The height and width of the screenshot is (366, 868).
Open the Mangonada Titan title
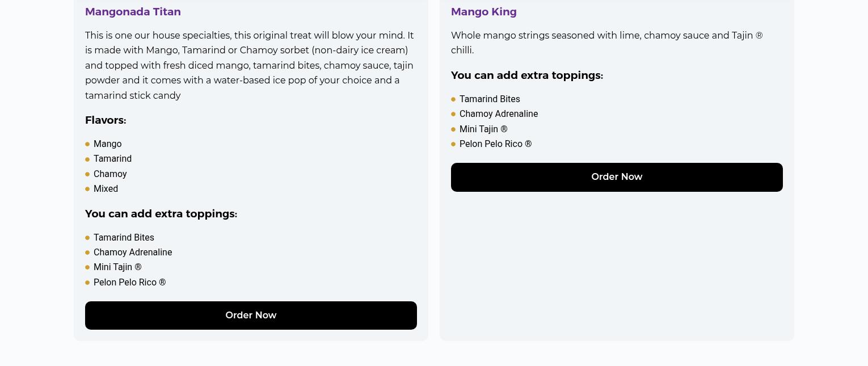point(133,12)
